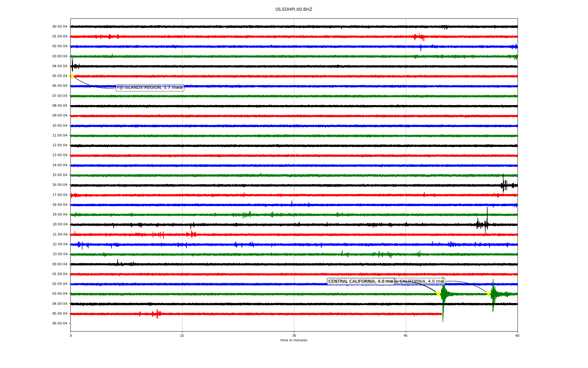Click the 16:00:04 time label

[x=60, y=185]
